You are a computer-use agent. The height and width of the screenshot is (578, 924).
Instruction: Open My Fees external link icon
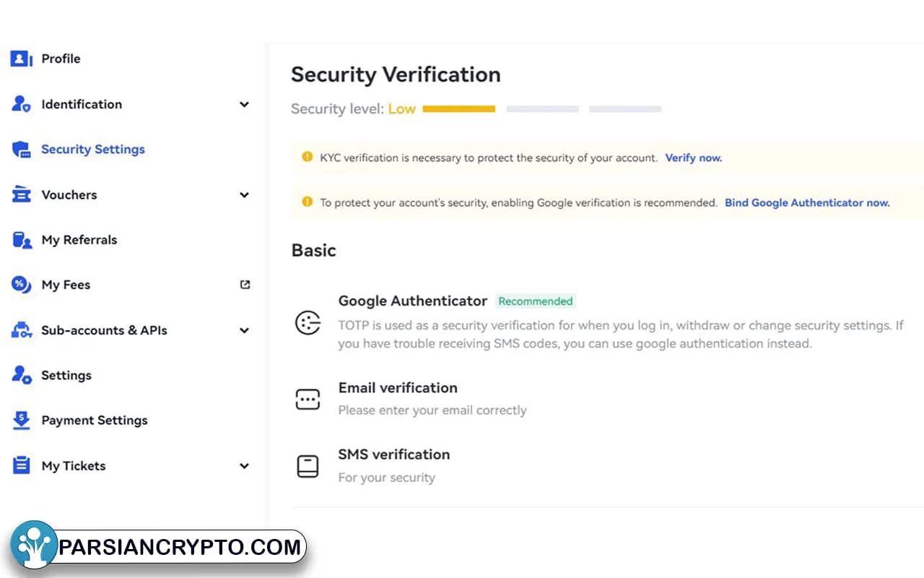tap(245, 285)
